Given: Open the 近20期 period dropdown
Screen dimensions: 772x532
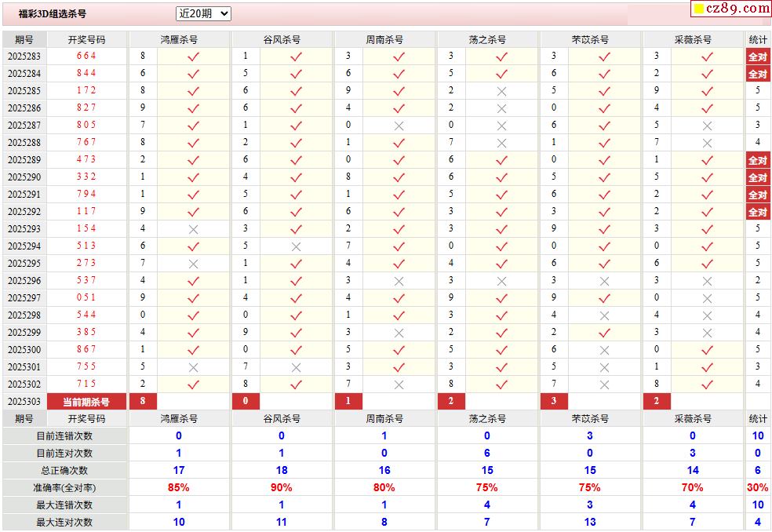Looking at the screenshot, I should pos(203,14).
